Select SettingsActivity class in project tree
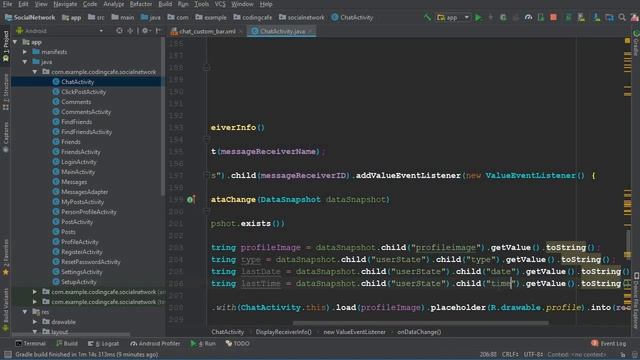The width and height of the screenshot is (640, 360). (x=82, y=272)
